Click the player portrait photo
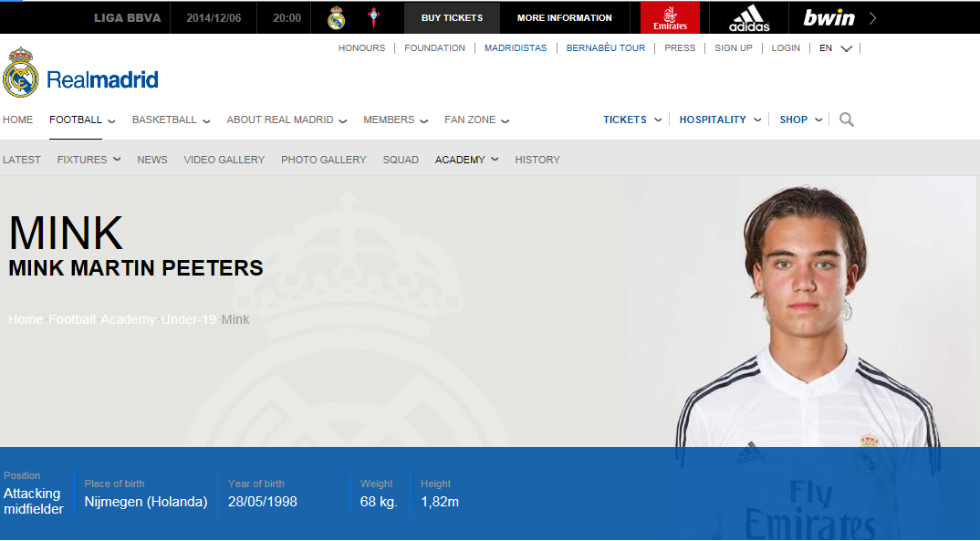 pyautogui.click(x=808, y=316)
